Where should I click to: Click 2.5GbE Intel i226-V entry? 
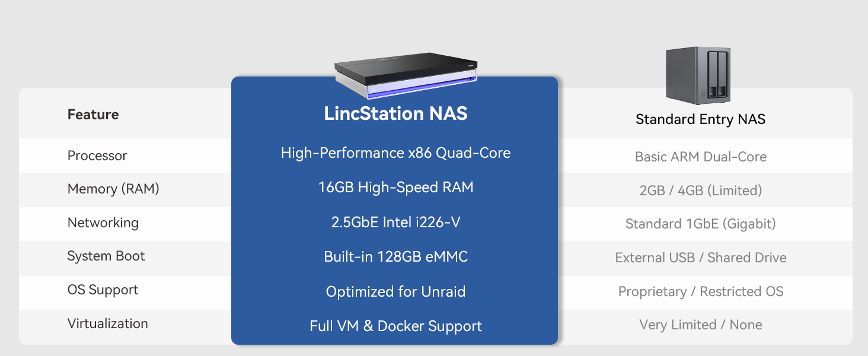(x=395, y=223)
